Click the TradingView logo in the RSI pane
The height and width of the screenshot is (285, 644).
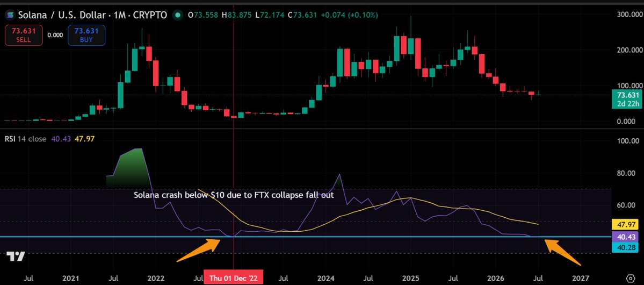pos(17,256)
